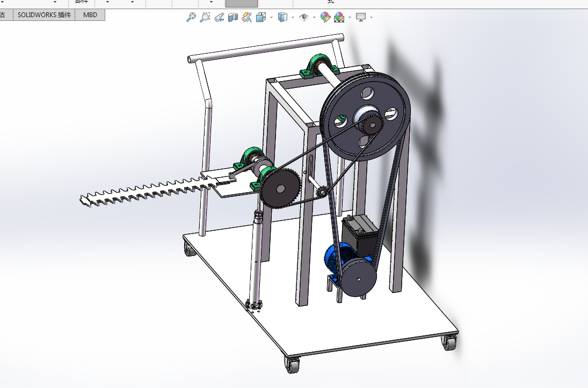This screenshot has width=588, height=388.
Task: Open the View Settings monitor icon
Action: point(361,17)
